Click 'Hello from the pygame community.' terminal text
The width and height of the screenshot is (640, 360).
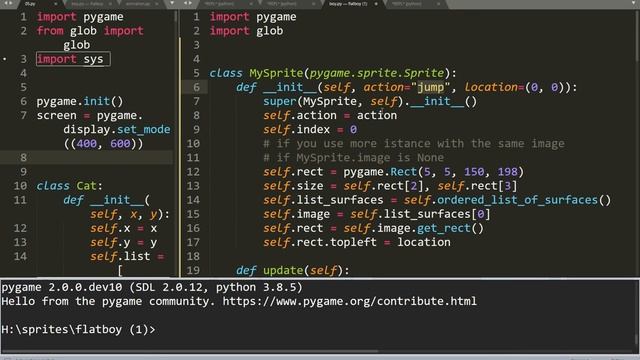tap(108, 301)
